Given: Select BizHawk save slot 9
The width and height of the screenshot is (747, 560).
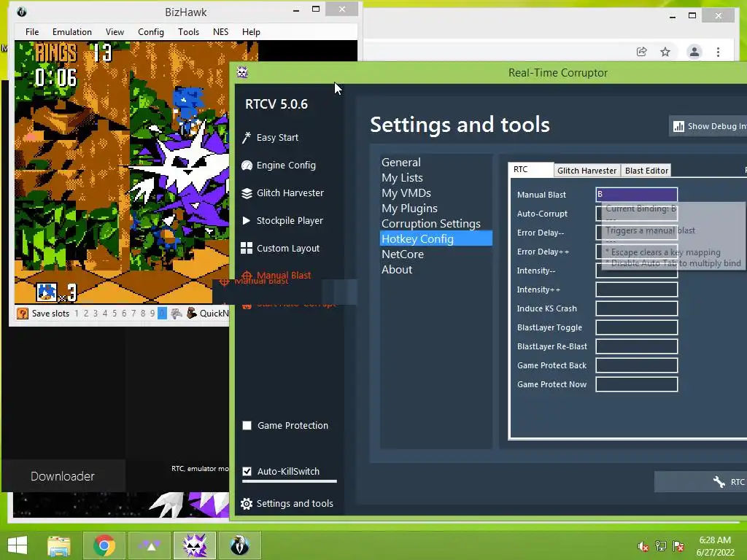Looking at the screenshot, I should click(152, 314).
